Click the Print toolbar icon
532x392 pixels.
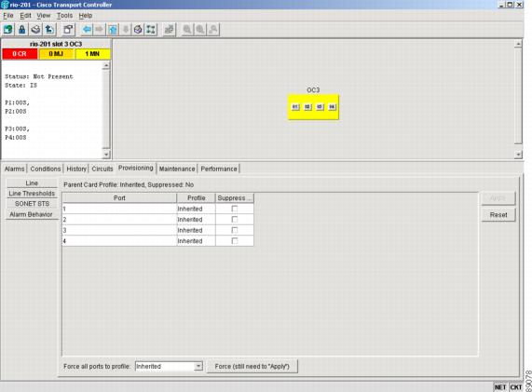point(35,30)
